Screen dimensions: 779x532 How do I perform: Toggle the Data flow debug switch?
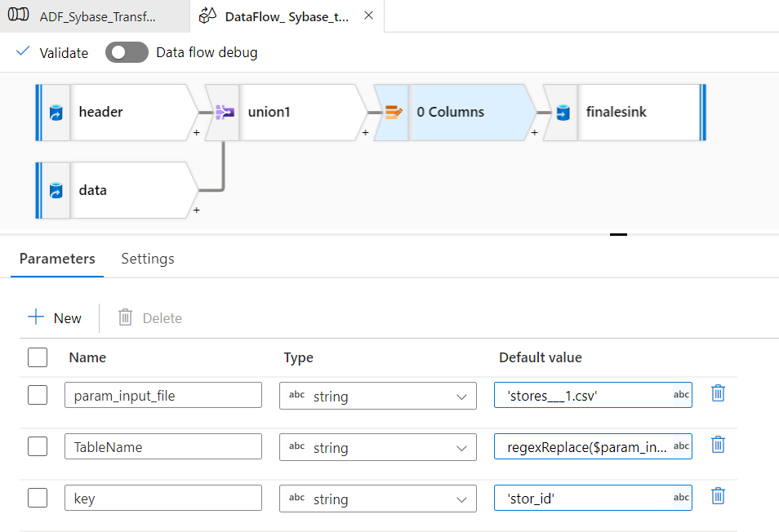click(x=127, y=53)
